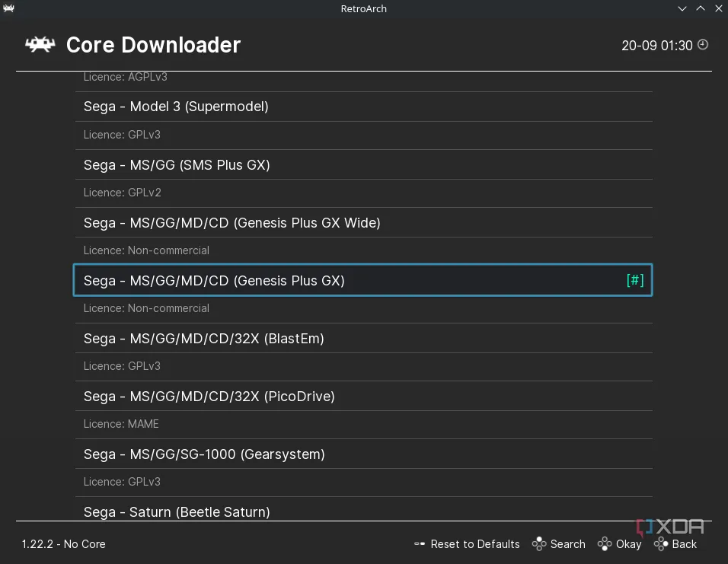The image size is (728, 564).
Task: Click the Reset to Defaults button icon
Action: (x=420, y=543)
